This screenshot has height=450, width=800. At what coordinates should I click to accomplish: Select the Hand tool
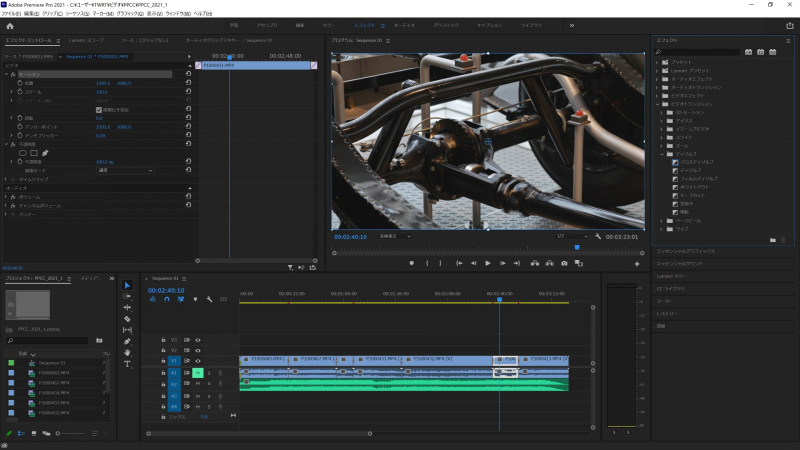click(127, 353)
